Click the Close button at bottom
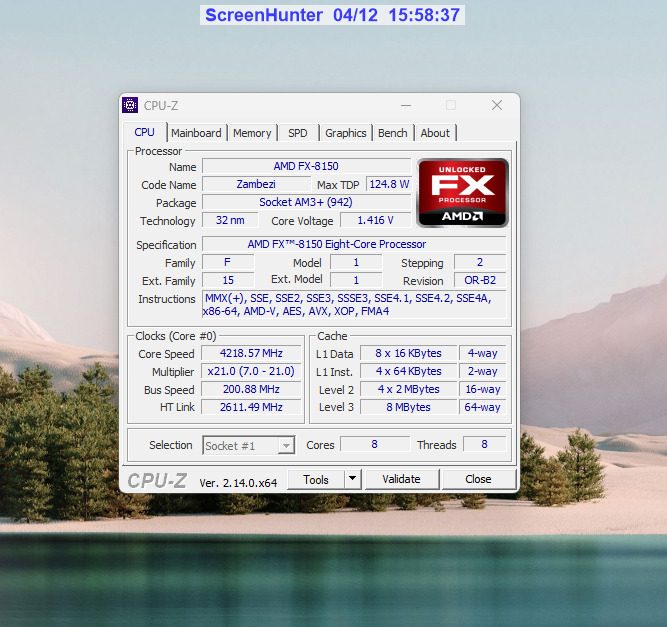This screenshot has height=627, width=667. coord(478,479)
